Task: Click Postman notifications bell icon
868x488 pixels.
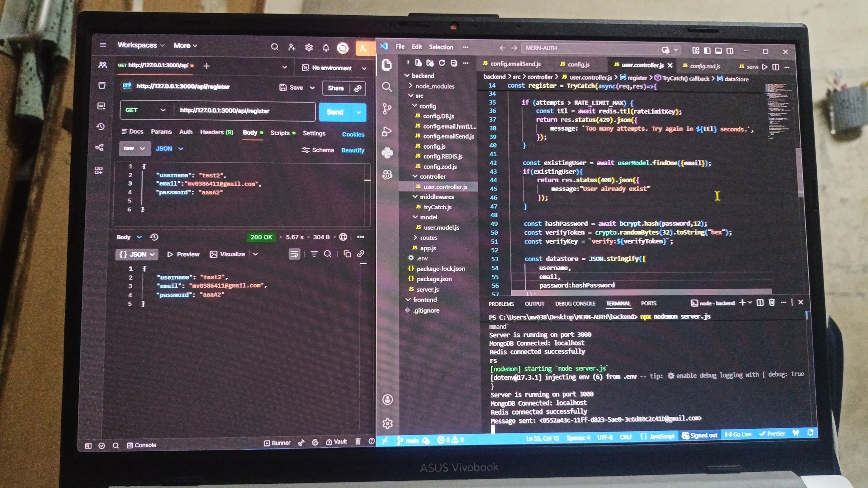Action: [325, 47]
